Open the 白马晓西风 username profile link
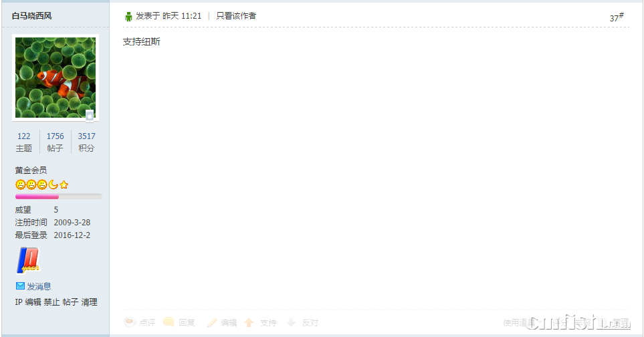644x337 pixels. tap(31, 15)
